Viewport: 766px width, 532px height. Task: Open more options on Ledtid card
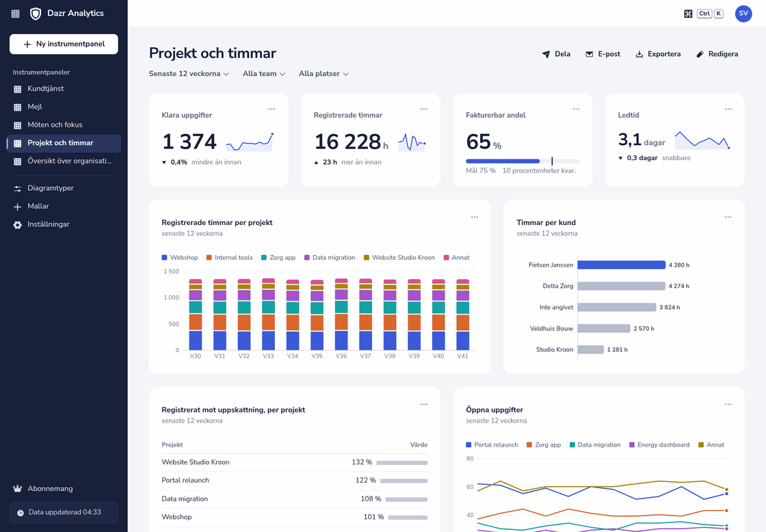coord(728,109)
